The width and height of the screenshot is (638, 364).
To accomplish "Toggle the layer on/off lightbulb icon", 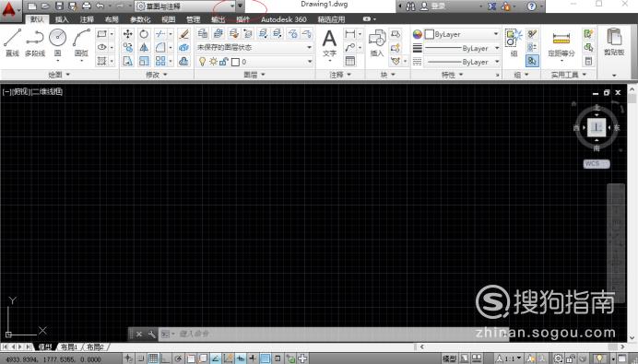I will pos(202,62).
